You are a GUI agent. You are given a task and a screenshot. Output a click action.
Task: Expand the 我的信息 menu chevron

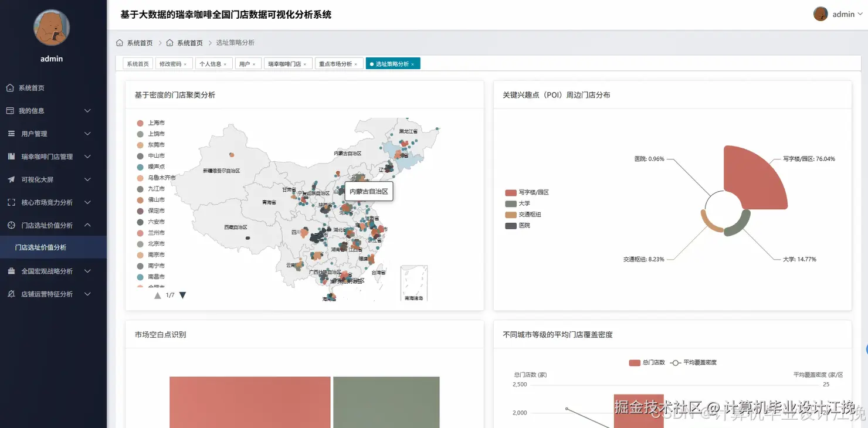point(87,111)
